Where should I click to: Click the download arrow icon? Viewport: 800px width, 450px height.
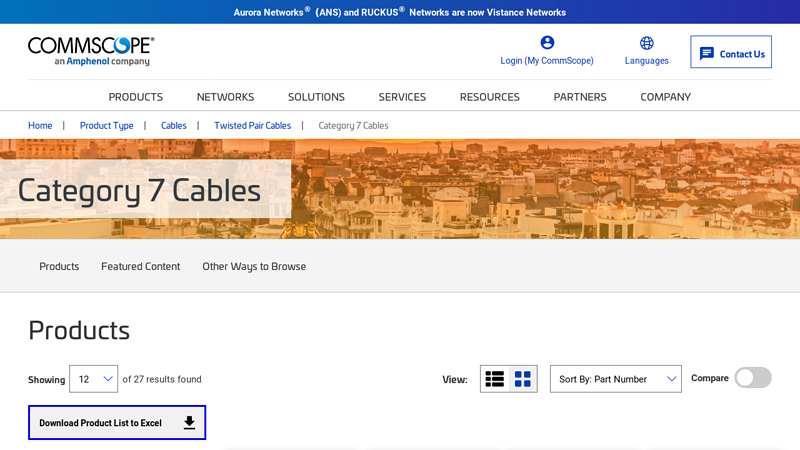click(189, 422)
